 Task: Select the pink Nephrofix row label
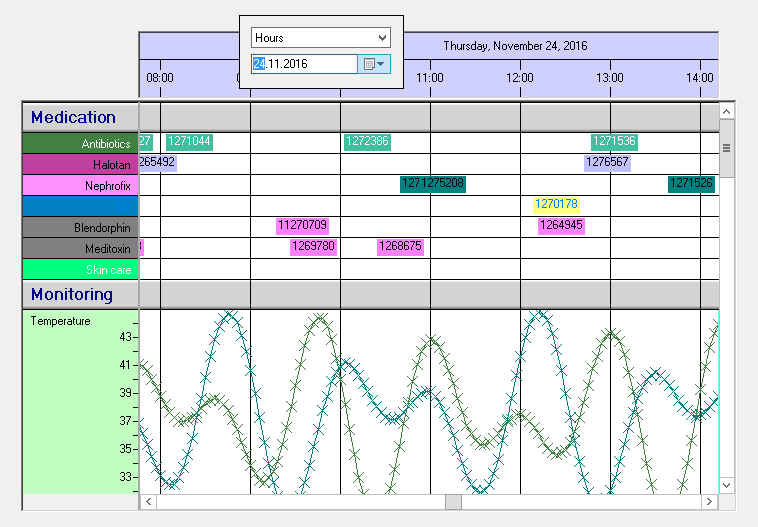click(x=80, y=185)
